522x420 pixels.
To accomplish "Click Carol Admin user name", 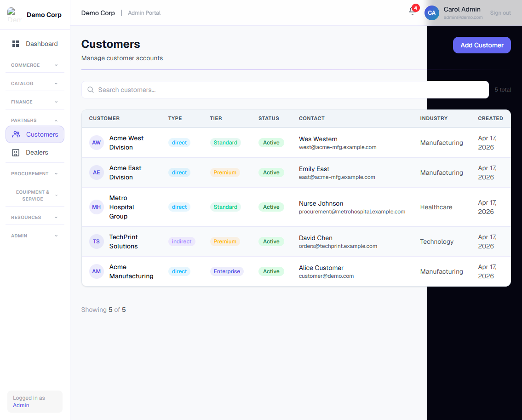I will click(x=462, y=9).
